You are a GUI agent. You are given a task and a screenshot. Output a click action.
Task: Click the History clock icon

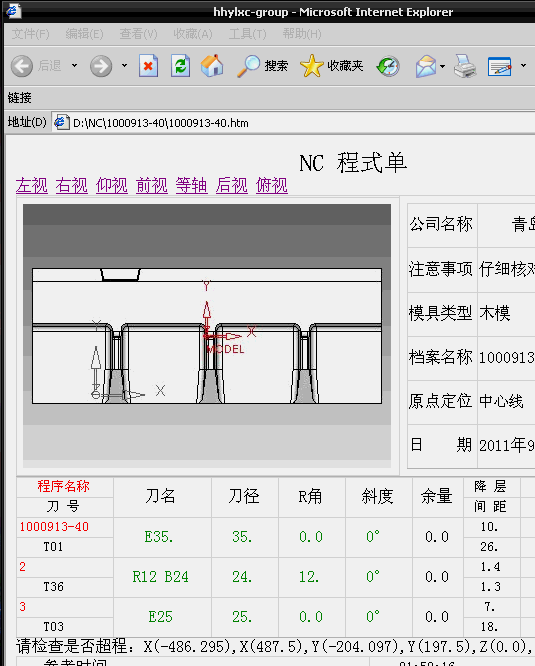pos(388,66)
